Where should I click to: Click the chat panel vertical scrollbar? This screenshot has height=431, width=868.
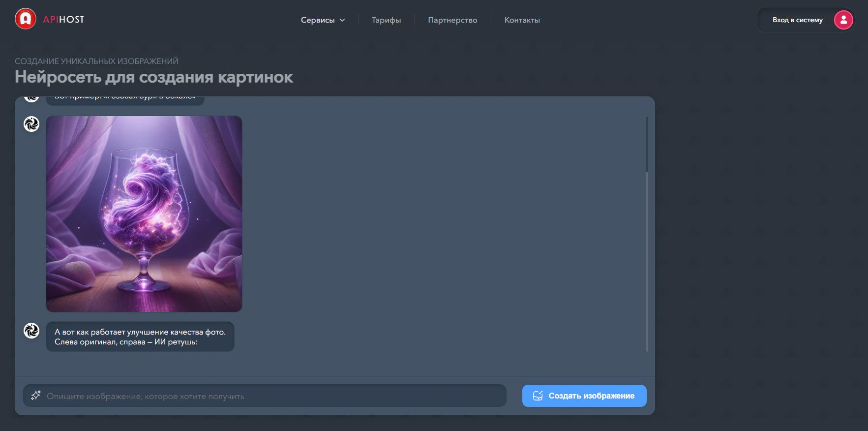coord(647,234)
